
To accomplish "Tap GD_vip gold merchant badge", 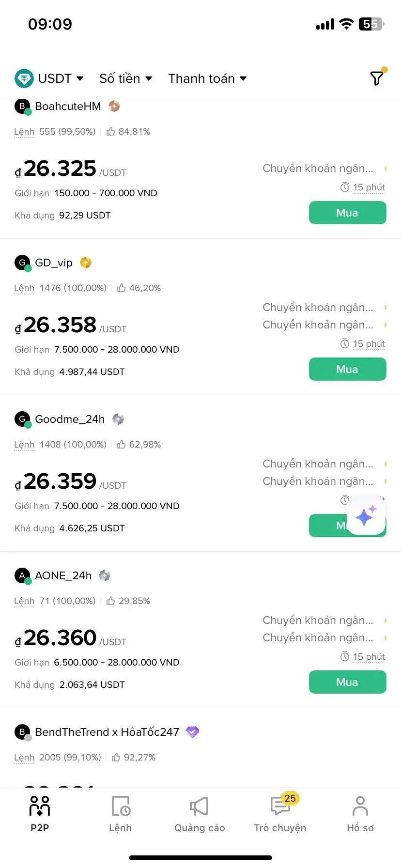I will [86, 263].
